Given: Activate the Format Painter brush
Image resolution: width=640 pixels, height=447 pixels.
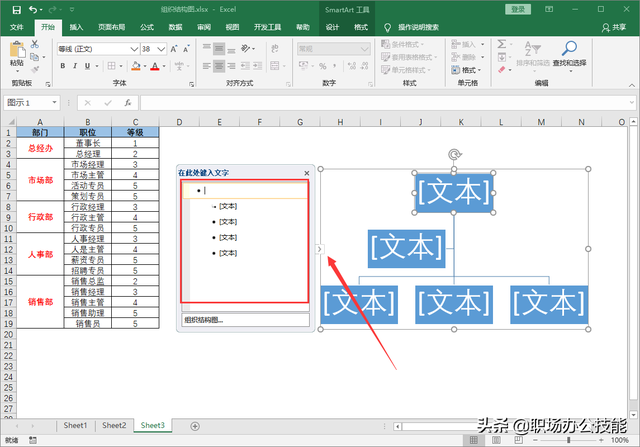Looking at the screenshot, I should coord(35,69).
